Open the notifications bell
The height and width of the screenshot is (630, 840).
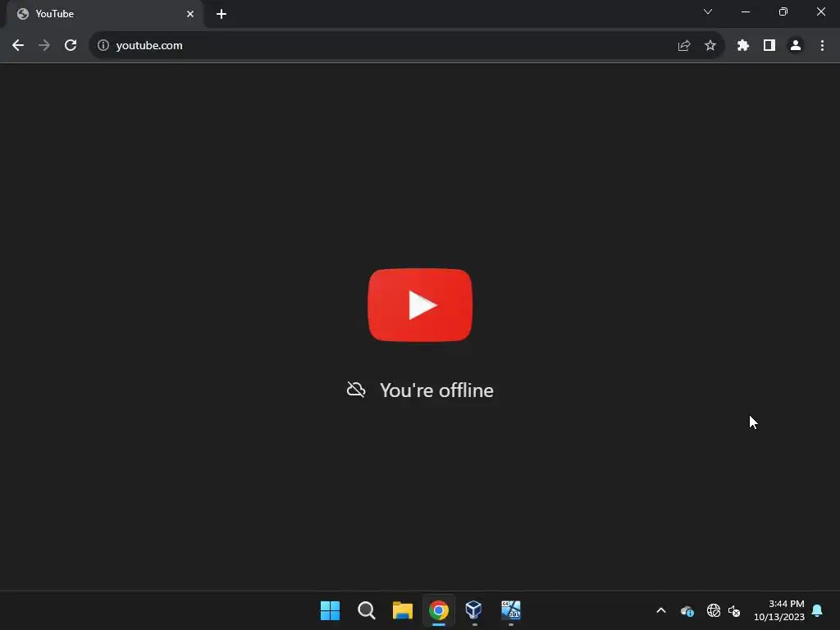(x=817, y=610)
